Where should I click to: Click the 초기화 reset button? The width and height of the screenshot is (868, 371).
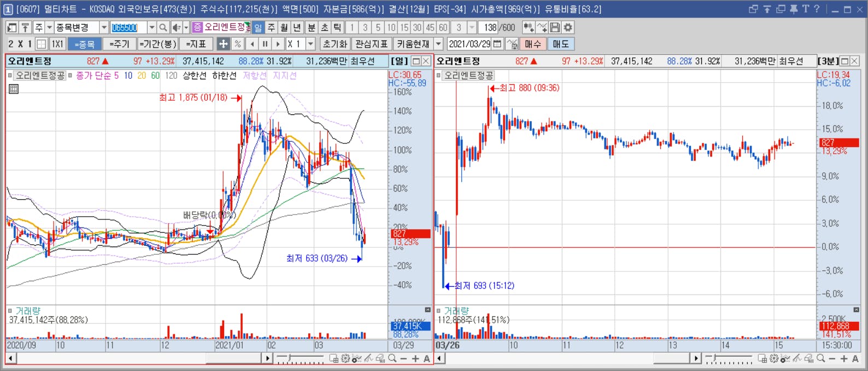click(x=335, y=44)
